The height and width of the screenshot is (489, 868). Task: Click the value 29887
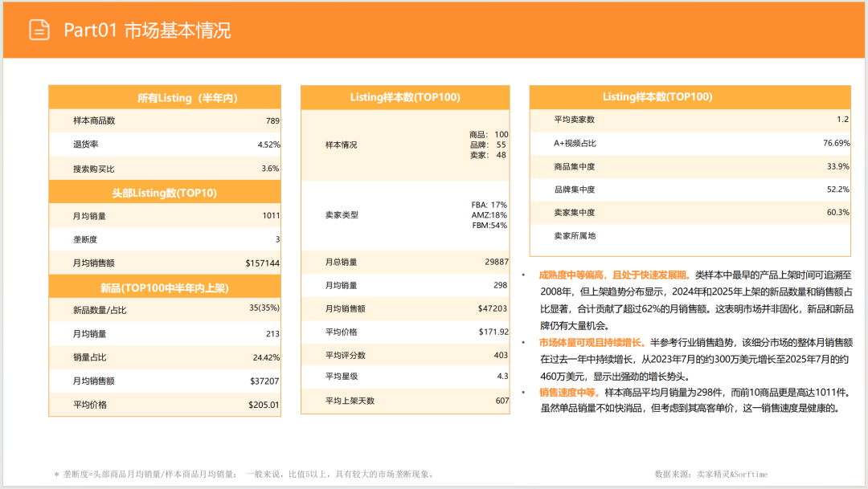click(x=497, y=262)
